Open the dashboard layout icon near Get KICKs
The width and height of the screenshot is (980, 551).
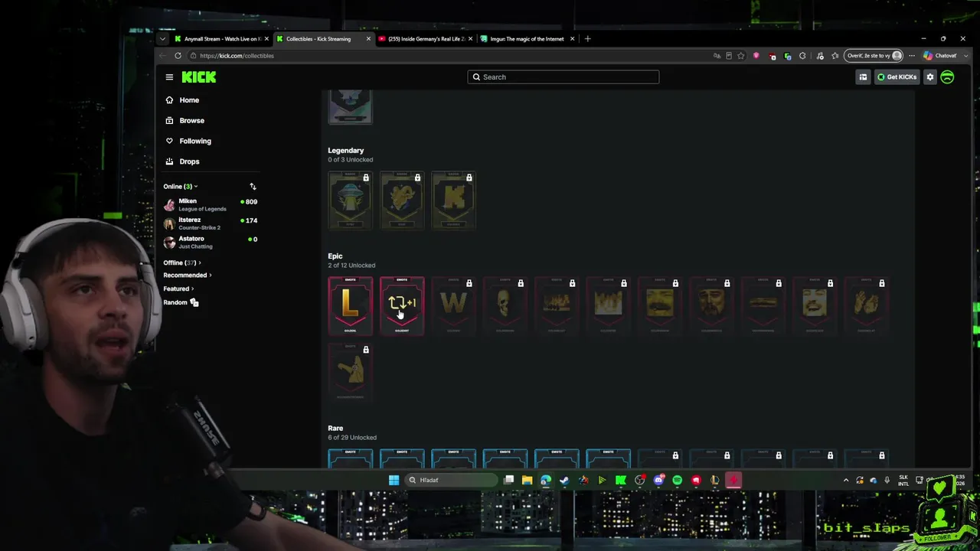(x=863, y=77)
